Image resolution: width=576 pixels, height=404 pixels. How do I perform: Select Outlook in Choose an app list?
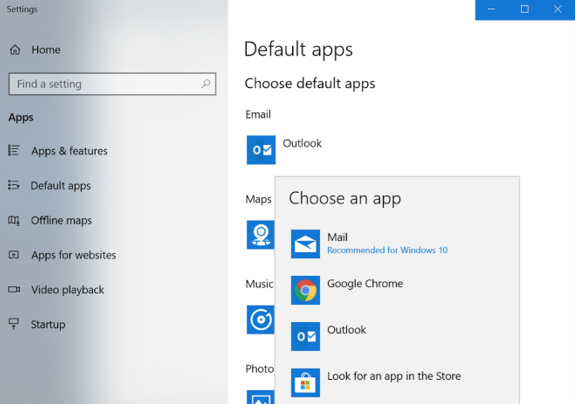(397, 336)
